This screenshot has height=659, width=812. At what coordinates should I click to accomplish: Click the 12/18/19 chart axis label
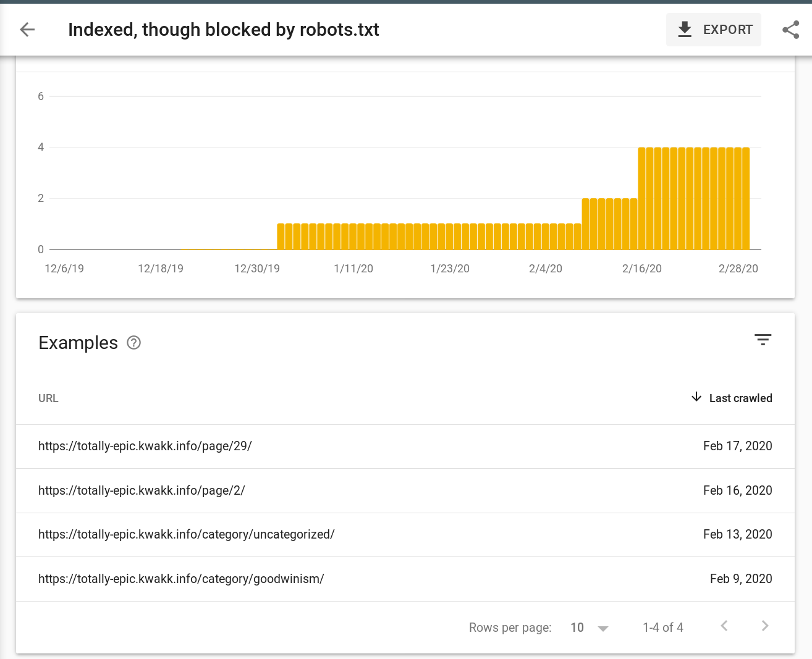click(161, 269)
